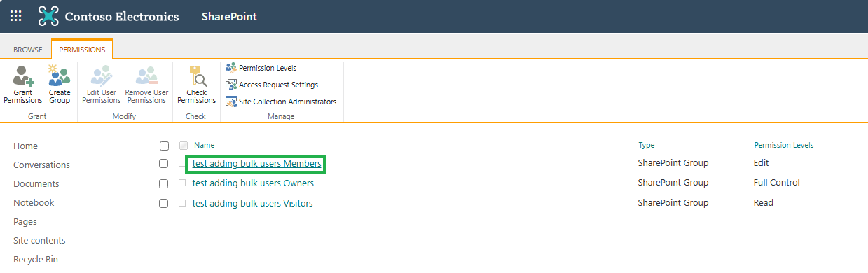The height and width of the screenshot is (273, 868).
Task: Click the Grant Permissions ribbon icon
Action: click(23, 76)
